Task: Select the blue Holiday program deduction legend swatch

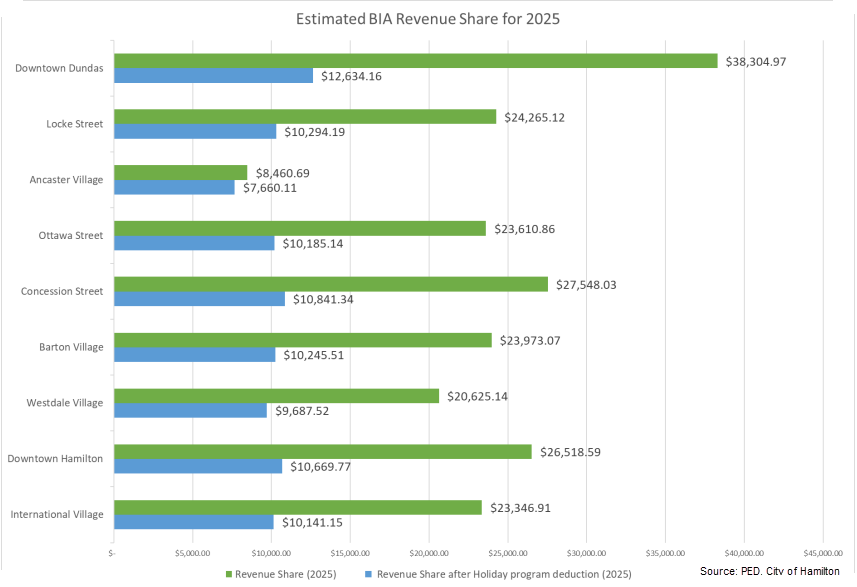Action: [x=366, y=573]
